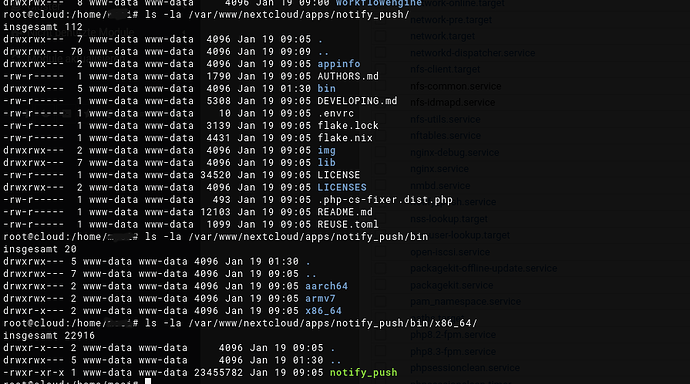Viewport: 690px width, 384px height.
Task: Click the flake.nix filename
Action: (x=345, y=138)
